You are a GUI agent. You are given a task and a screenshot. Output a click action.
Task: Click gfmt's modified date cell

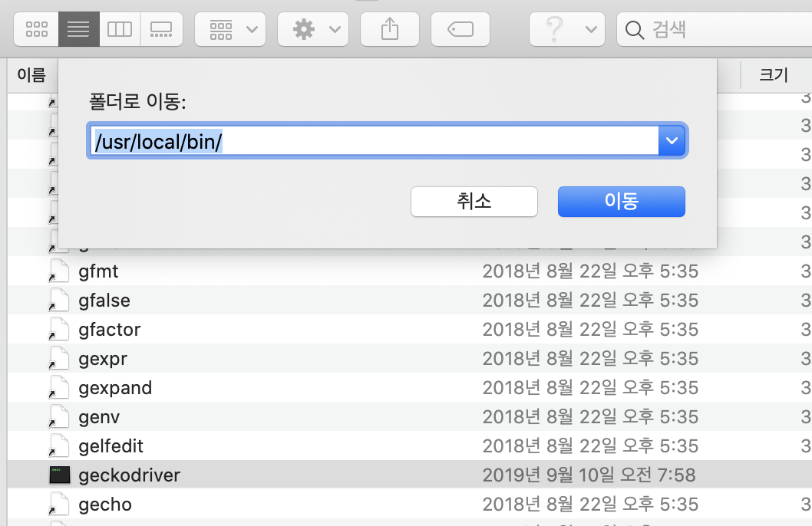[590, 271]
